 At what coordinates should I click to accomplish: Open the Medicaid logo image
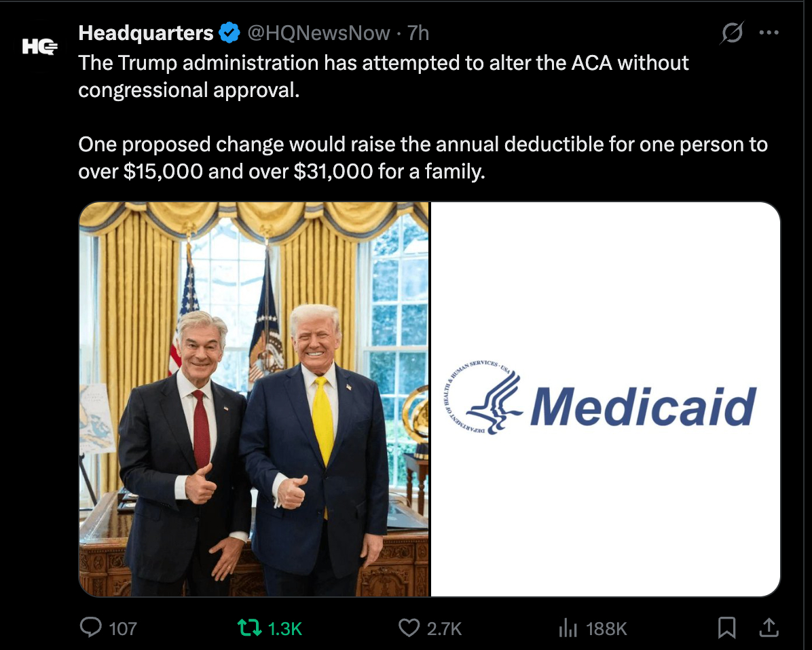point(606,399)
